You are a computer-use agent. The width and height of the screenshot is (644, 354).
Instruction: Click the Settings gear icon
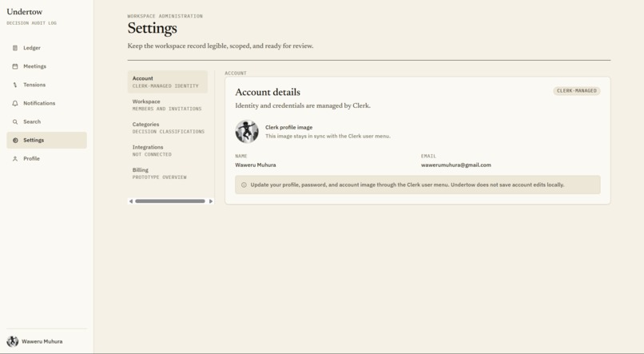15,141
